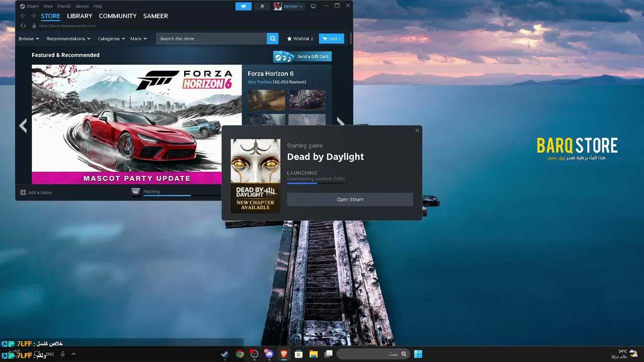Open Steam from the Windows taskbar
The height and width of the screenshot is (362, 644).
225,354
